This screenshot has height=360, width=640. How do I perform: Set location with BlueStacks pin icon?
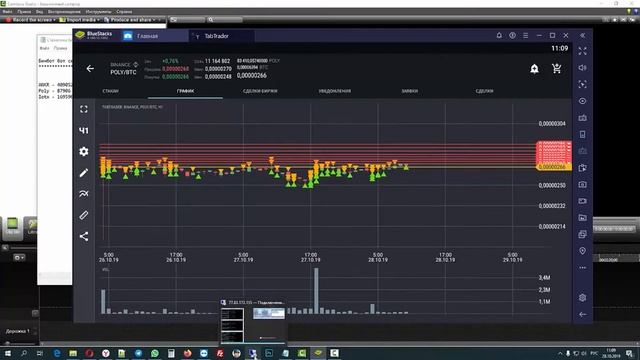[582, 251]
